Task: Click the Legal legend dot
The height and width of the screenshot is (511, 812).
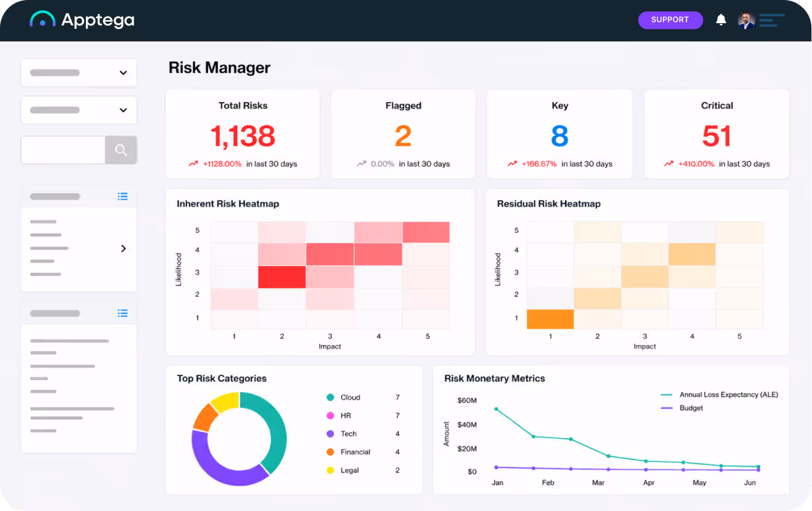Action: pyautogui.click(x=330, y=470)
